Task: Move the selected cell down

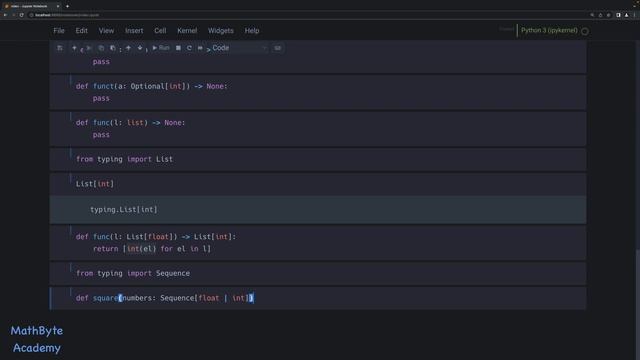Action: 140,48
